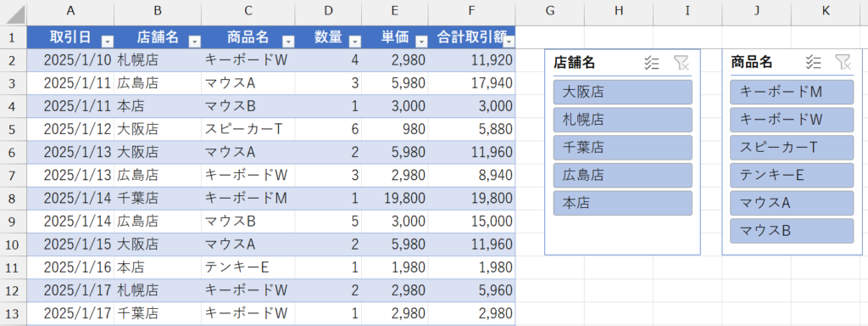This screenshot has height=326, width=868.
Task: Select row 5 header
Action: [x=14, y=129]
